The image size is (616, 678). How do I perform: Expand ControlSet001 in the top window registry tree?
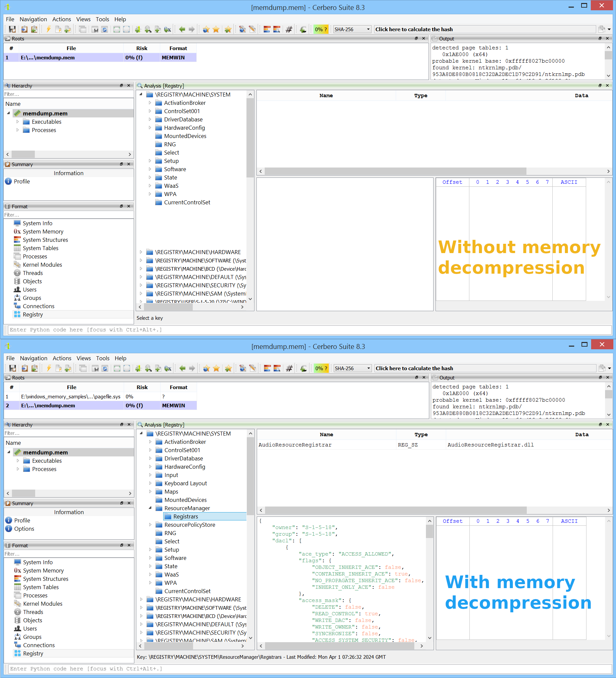point(150,111)
